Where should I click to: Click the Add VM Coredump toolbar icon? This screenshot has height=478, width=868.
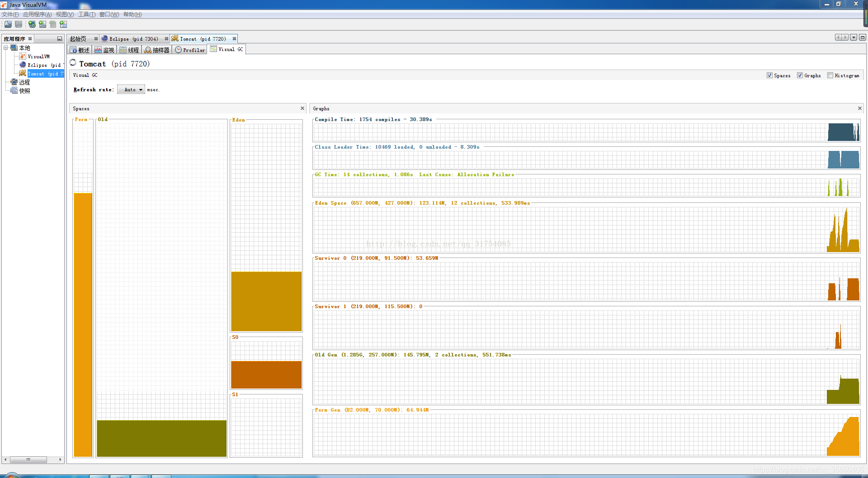[53, 24]
